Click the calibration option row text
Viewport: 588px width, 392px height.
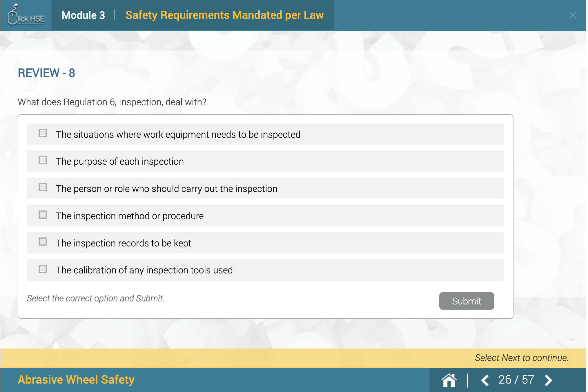coord(144,270)
